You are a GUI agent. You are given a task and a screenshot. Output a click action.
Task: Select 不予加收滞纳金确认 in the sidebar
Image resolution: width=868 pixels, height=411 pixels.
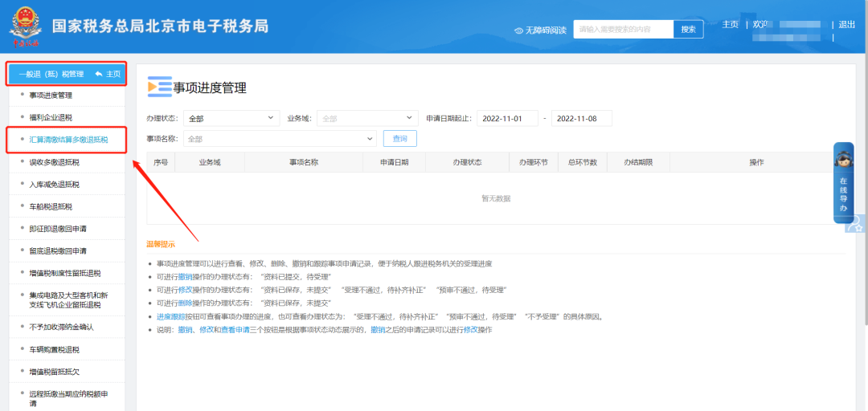click(x=61, y=327)
